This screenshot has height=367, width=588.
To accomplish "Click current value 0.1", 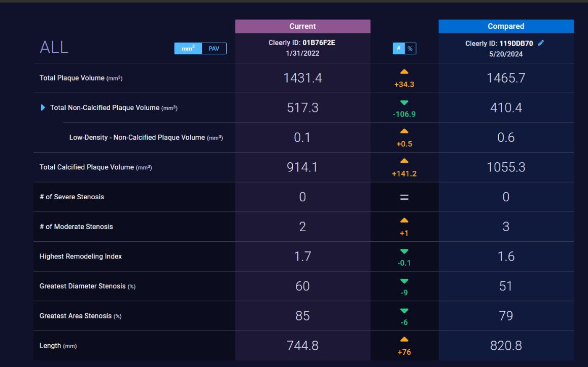I will click(x=302, y=137).
